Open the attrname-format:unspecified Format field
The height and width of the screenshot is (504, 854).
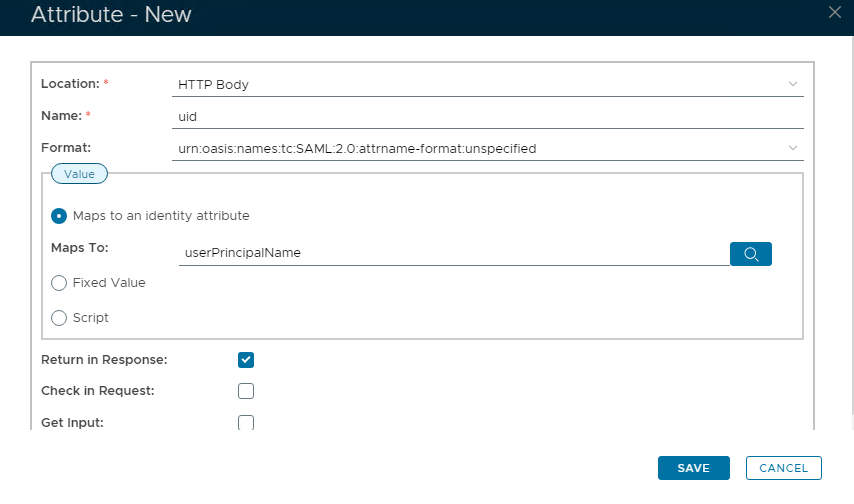point(480,149)
